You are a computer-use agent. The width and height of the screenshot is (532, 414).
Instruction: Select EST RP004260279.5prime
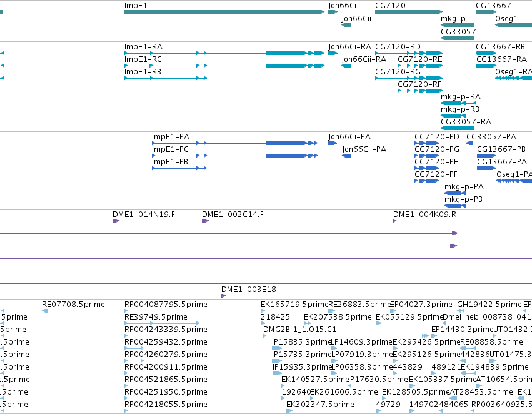coord(134,361)
